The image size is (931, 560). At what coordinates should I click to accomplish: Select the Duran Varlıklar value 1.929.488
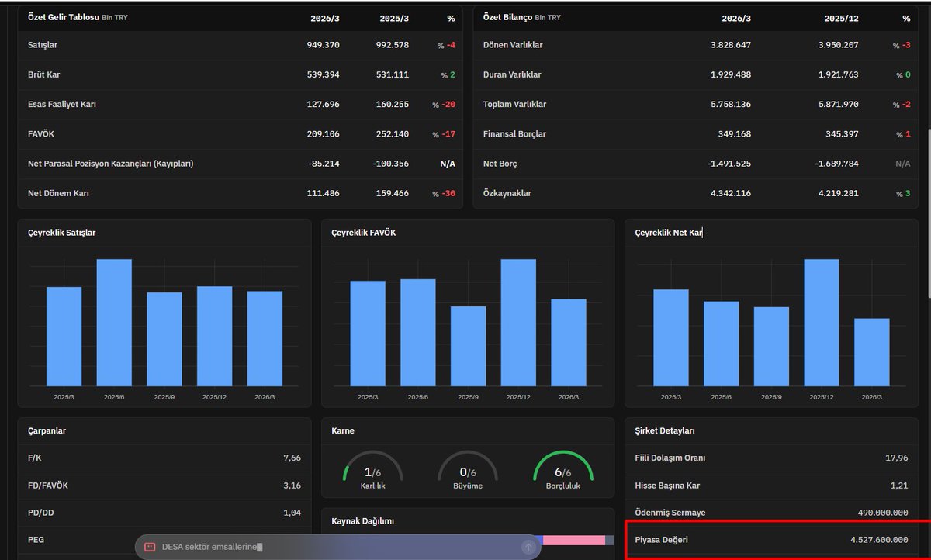731,74
